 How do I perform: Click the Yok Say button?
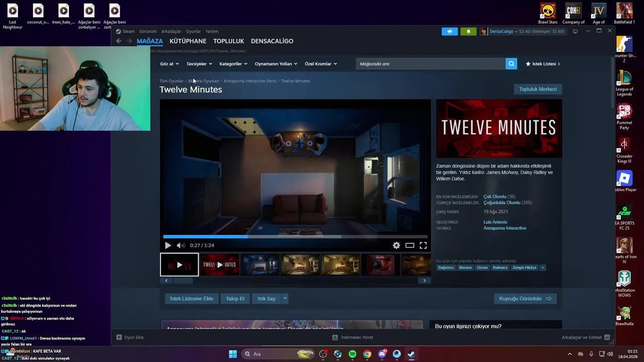(266, 299)
